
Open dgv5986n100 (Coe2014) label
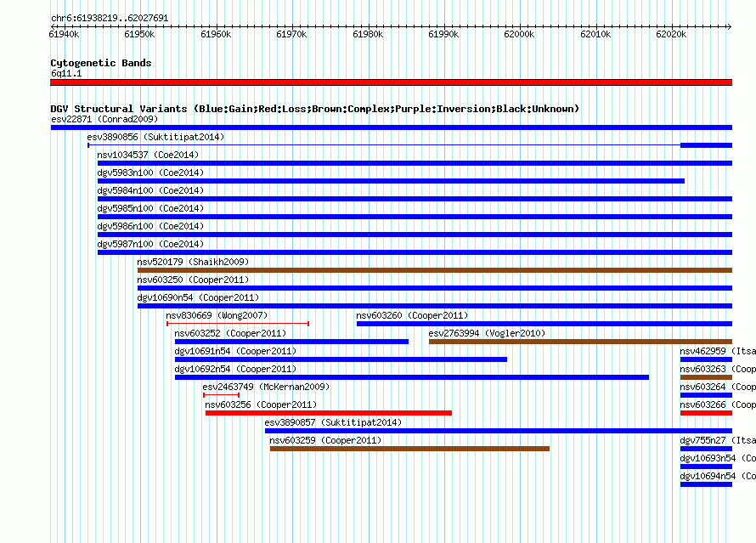point(150,226)
